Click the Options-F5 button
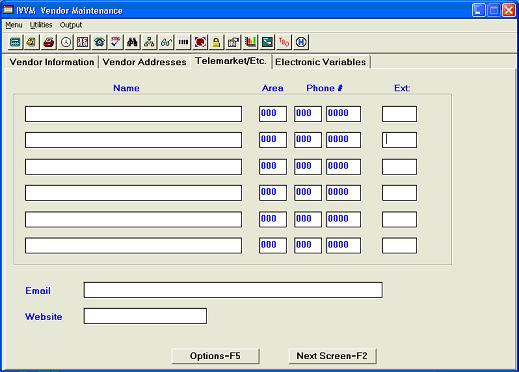 pyautogui.click(x=215, y=356)
